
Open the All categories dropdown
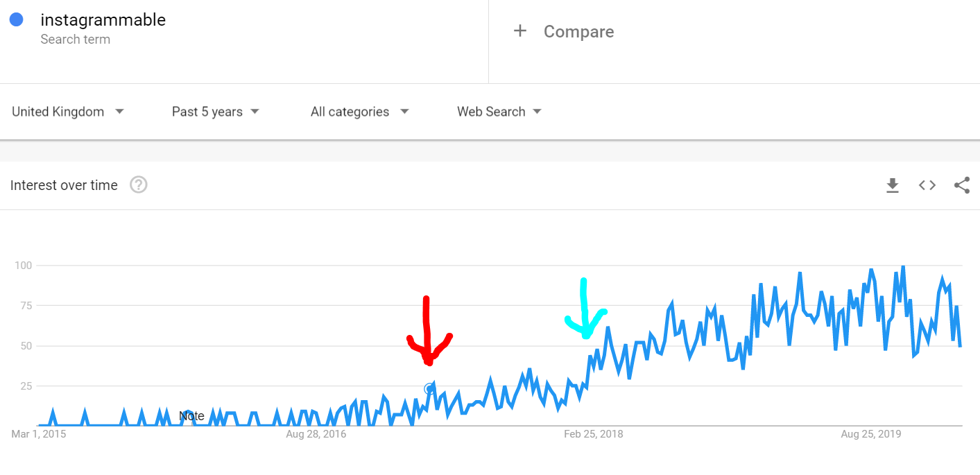[360, 112]
